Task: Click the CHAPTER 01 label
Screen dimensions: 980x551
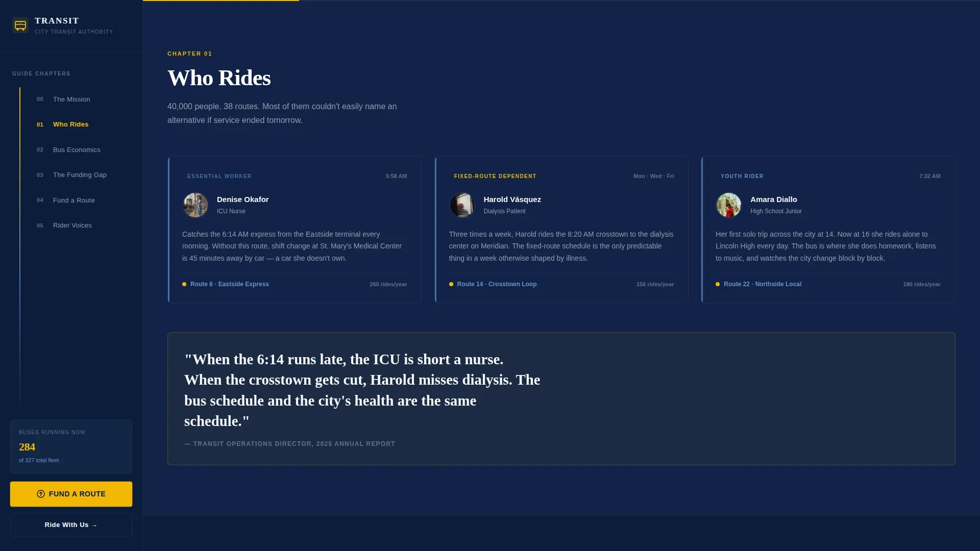Action: (190, 54)
